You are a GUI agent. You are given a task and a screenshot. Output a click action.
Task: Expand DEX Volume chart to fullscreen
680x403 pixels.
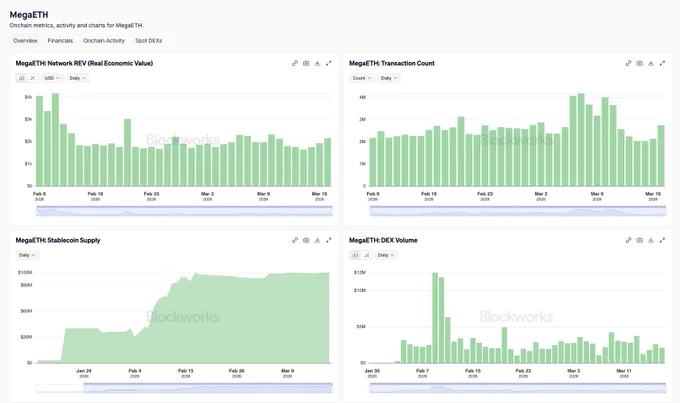(662, 240)
